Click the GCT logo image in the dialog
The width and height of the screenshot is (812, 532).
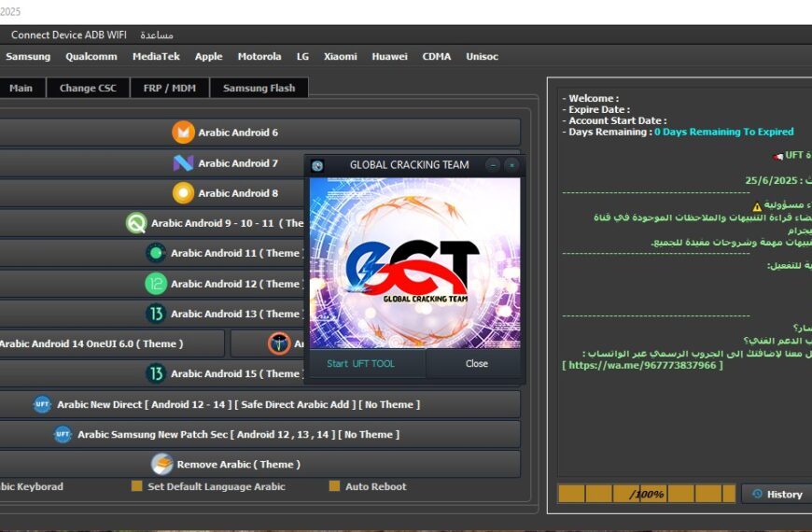[x=414, y=262]
